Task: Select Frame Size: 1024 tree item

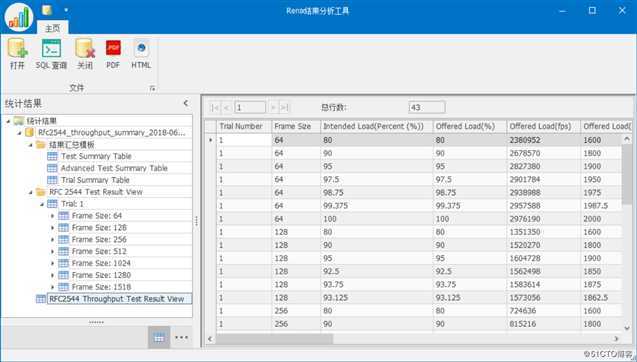Action: [x=101, y=263]
